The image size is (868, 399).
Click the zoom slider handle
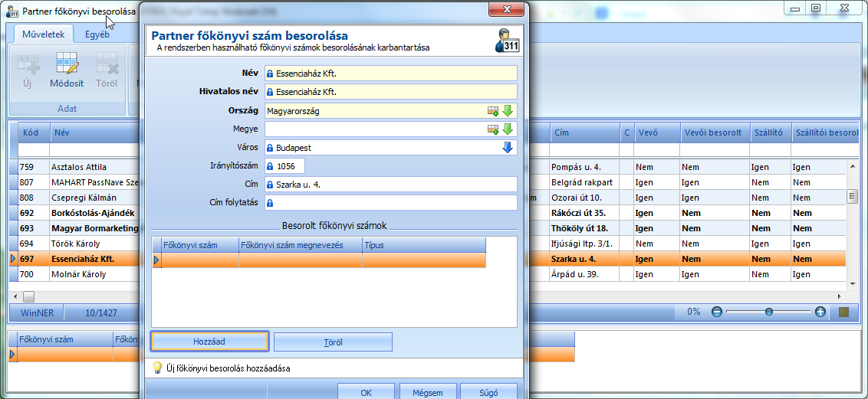pos(769,312)
